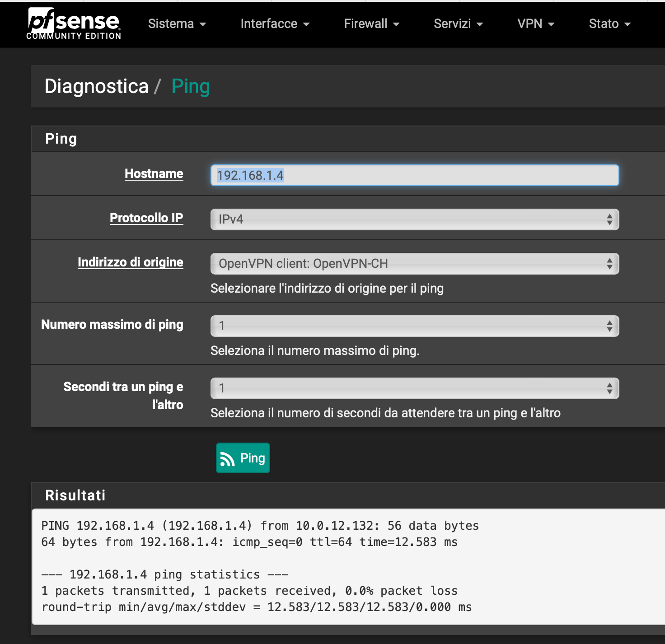Viewport: 665px width, 644px height.
Task: Click the 'Secondi tra un ping e l'altro' label
Action: [x=123, y=396]
